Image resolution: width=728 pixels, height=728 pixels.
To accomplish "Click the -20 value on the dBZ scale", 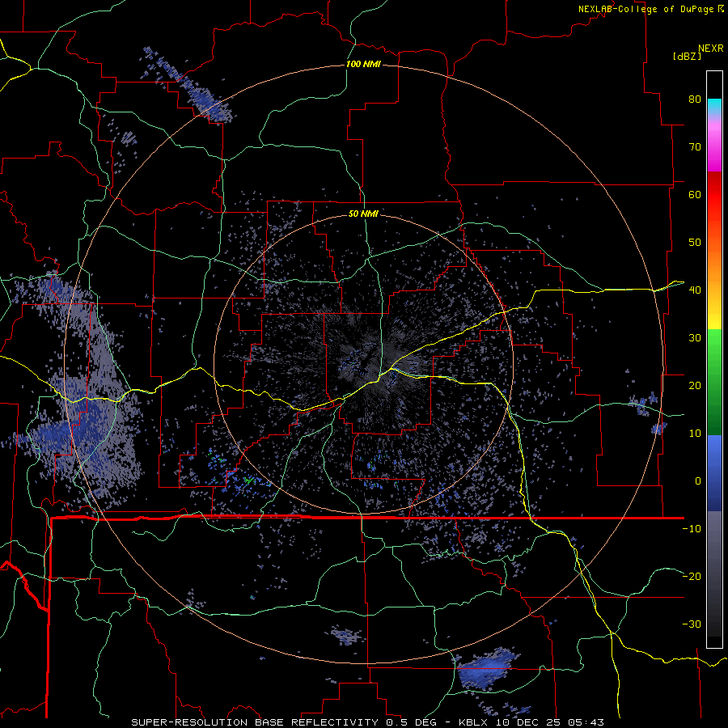I will pos(692,577).
